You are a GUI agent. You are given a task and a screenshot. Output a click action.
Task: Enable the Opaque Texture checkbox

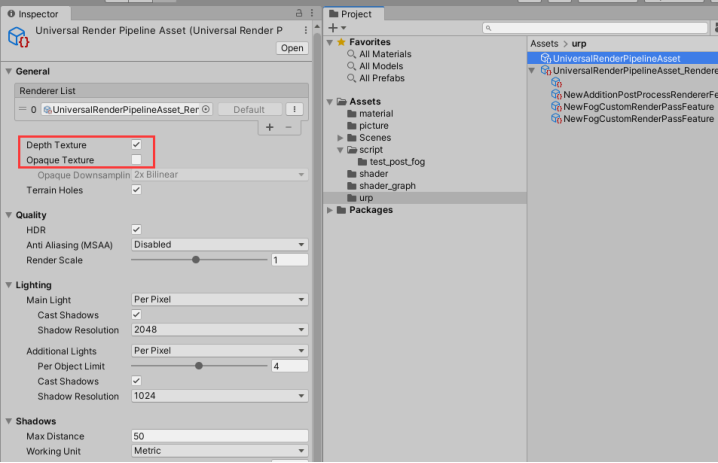click(x=136, y=159)
